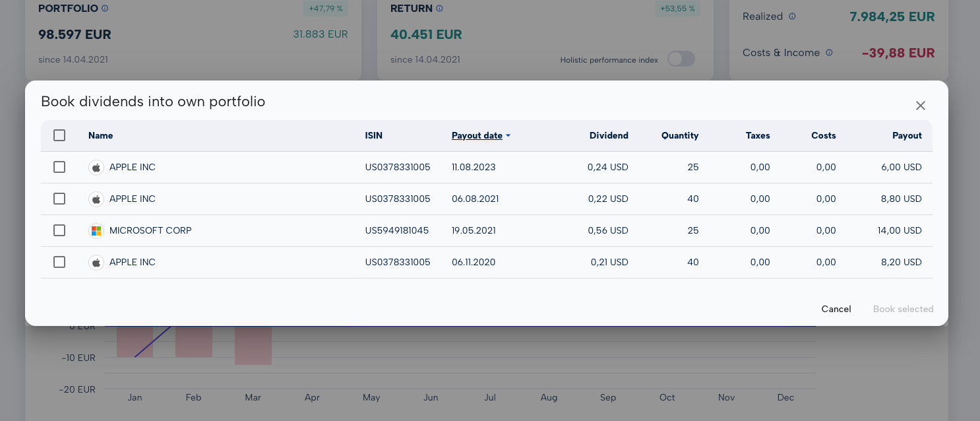Open the RETURN info tooltip icon
Screen dimensions: 980x421
point(440,9)
